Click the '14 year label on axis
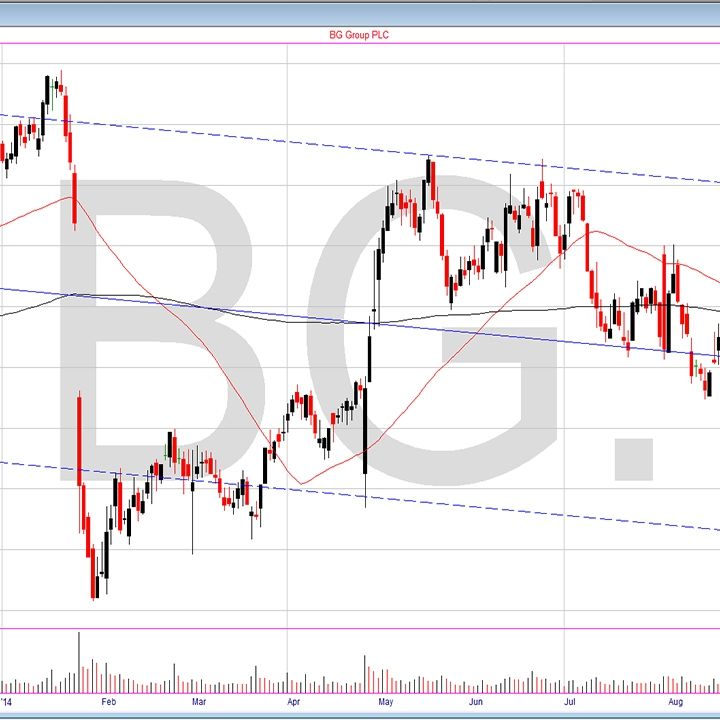Screen dimensions: 720x720 click(x=10, y=702)
